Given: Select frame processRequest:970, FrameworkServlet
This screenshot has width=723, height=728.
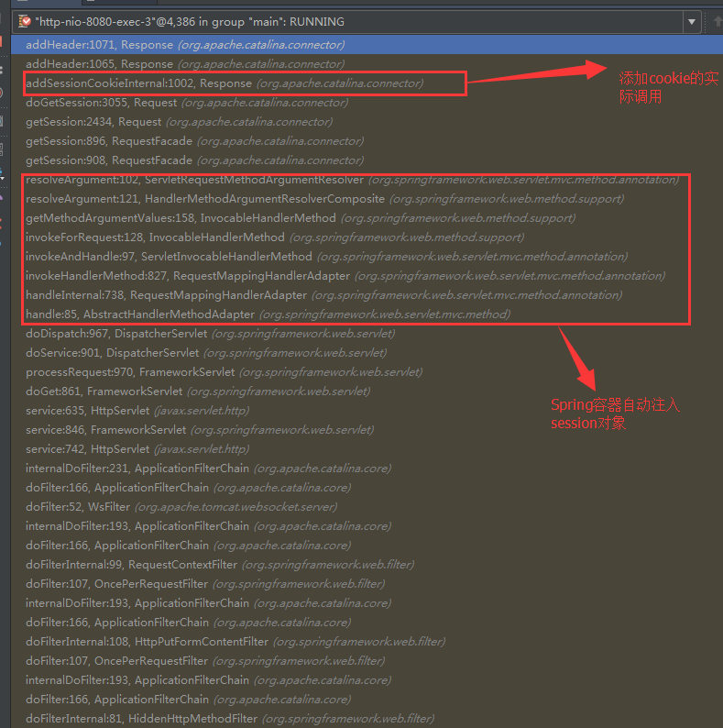Looking at the screenshot, I should click(x=367, y=372).
